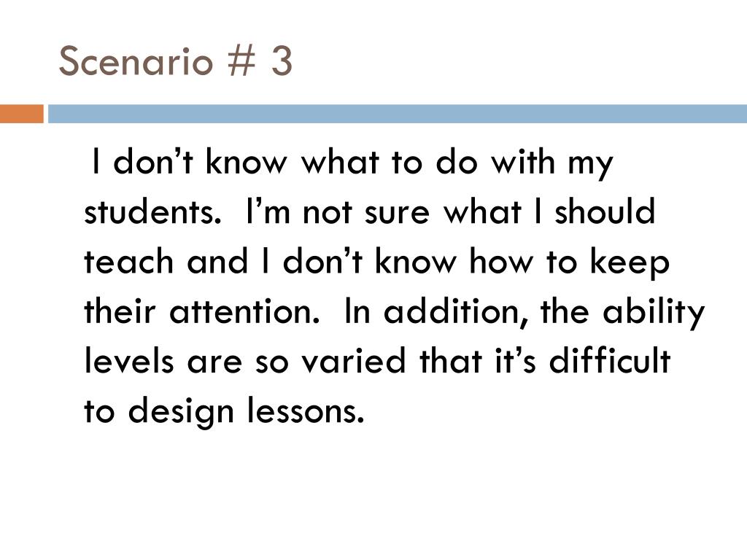Viewport: 747px width, 560px height.
Task: Click the '#' symbol in the title
Action: click(242, 61)
